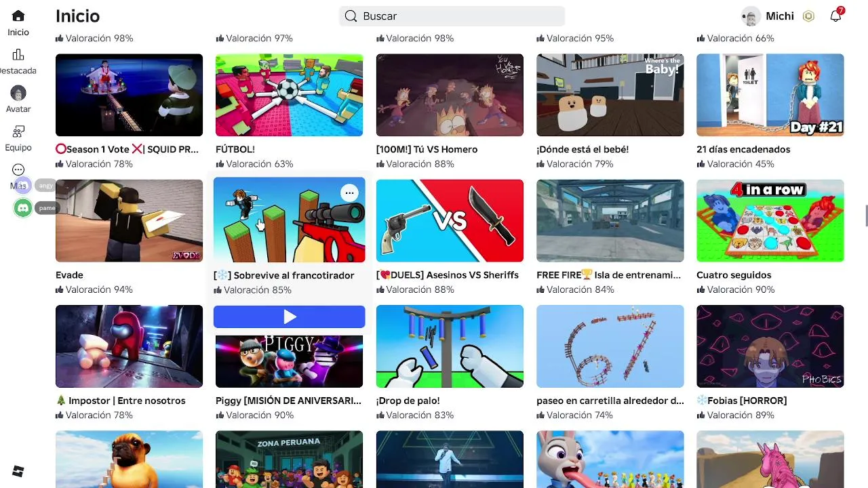Screen dimensions: 868x488
Task: Click the '[100M!] Tú VS Homero' title
Action: (x=427, y=149)
